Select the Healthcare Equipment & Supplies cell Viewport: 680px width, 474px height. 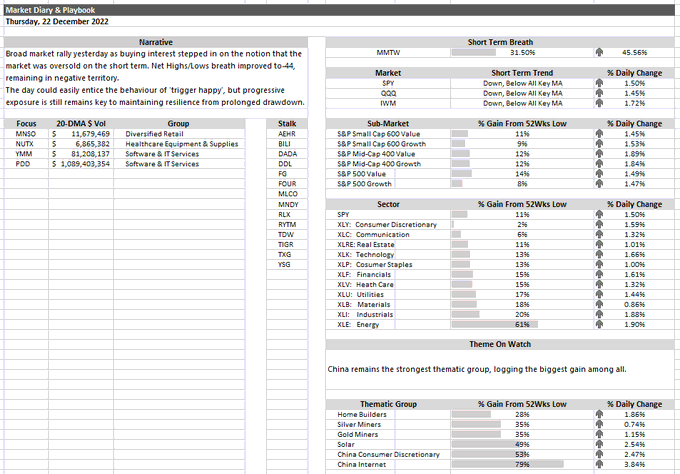click(180, 144)
